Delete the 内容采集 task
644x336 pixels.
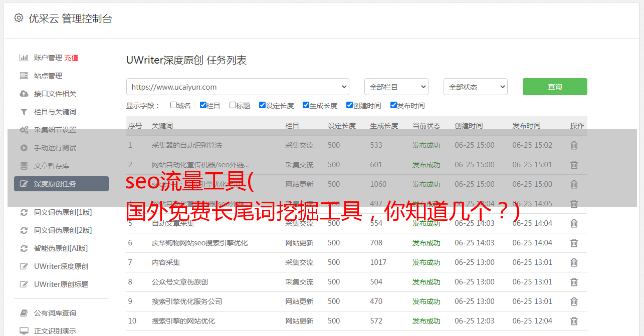tap(574, 262)
